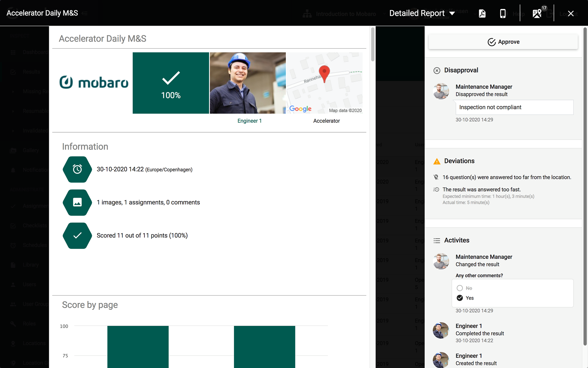
Task: Click the 'Disapproved the result' text
Action: 481,94
